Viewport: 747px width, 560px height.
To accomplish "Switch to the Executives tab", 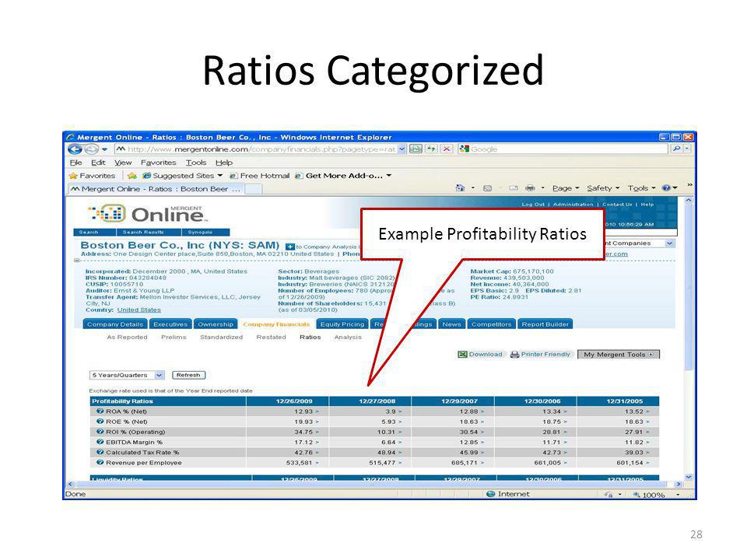I will (170, 324).
